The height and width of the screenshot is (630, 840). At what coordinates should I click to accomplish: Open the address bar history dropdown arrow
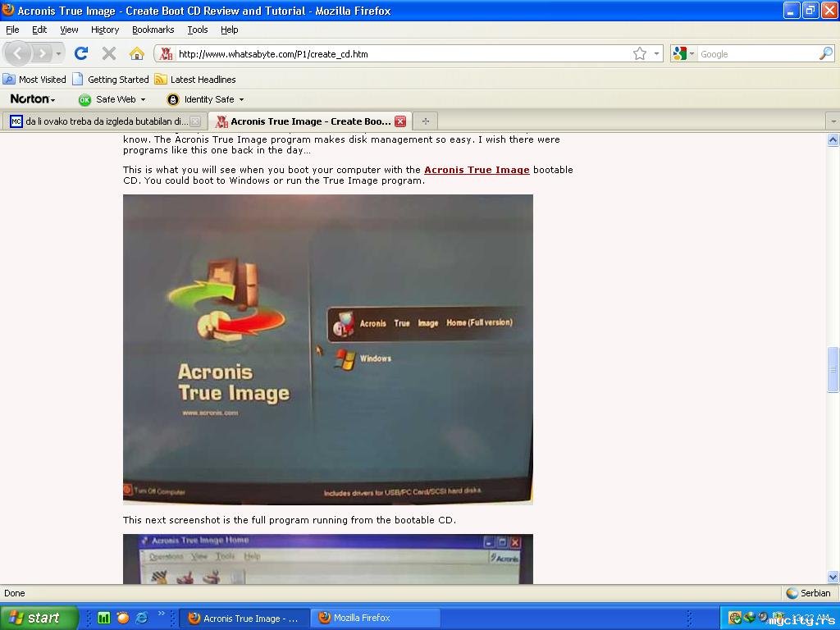pos(656,53)
